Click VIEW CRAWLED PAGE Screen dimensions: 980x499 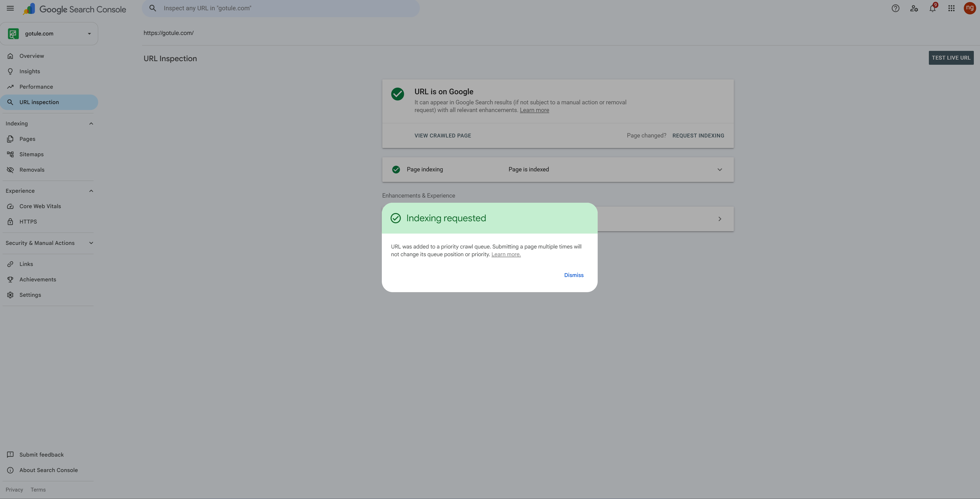tap(443, 136)
